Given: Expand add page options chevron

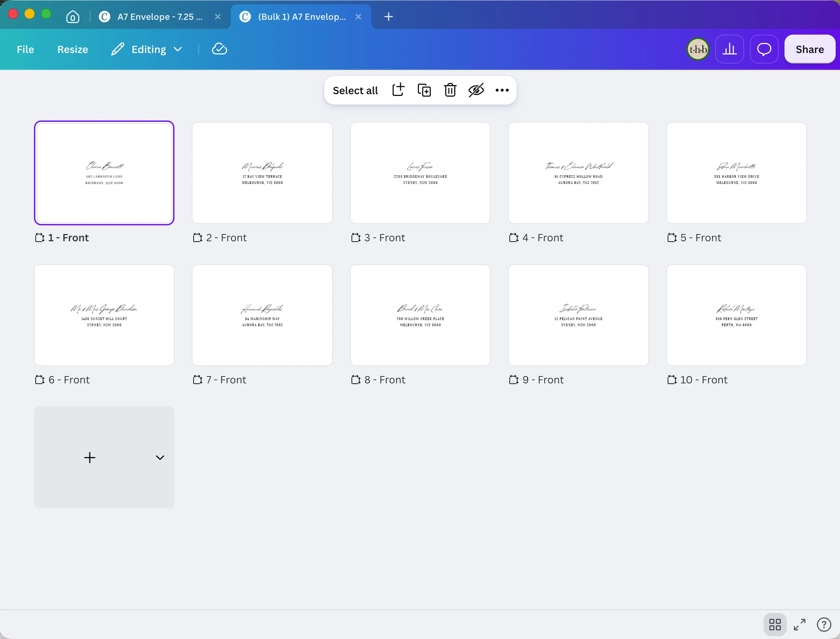Looking at the screenshot, I should (x=160, y=458).
